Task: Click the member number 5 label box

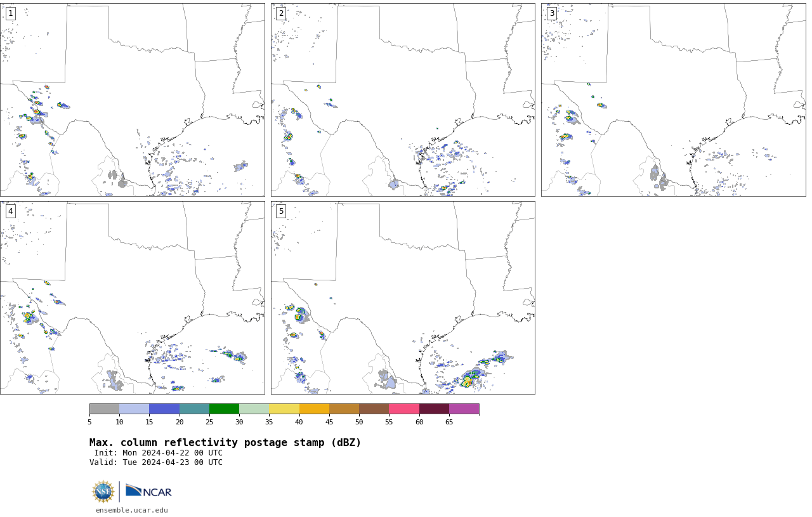Action: coord(281,211)
